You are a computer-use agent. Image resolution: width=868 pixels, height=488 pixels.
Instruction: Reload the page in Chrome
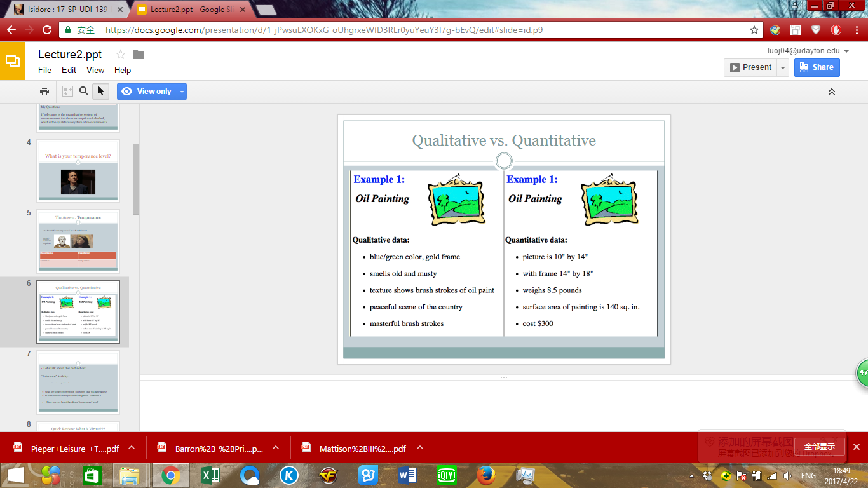(x=47, y=30)
